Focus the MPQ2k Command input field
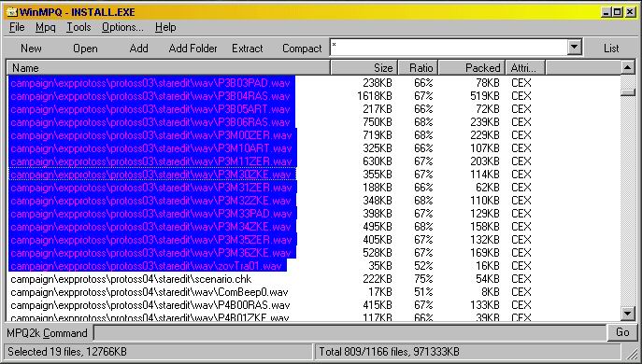642x364 pixels. [x=350, y=332]
